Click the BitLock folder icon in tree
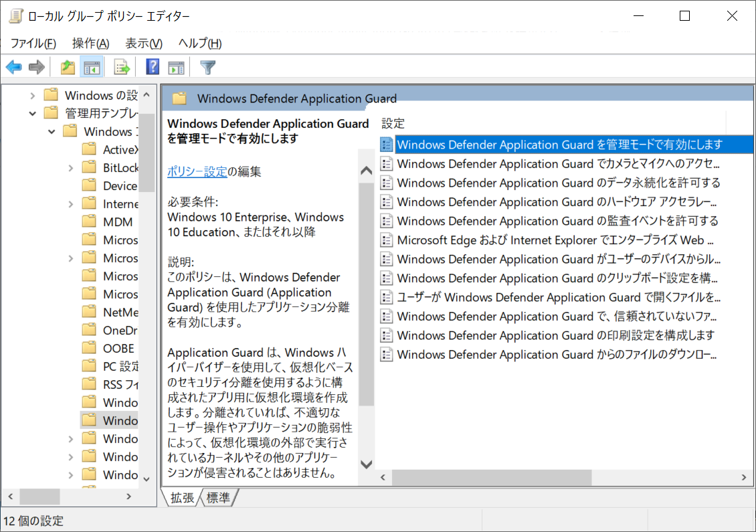The height and width of the screenshot is (532, 756). click(89, 167)
